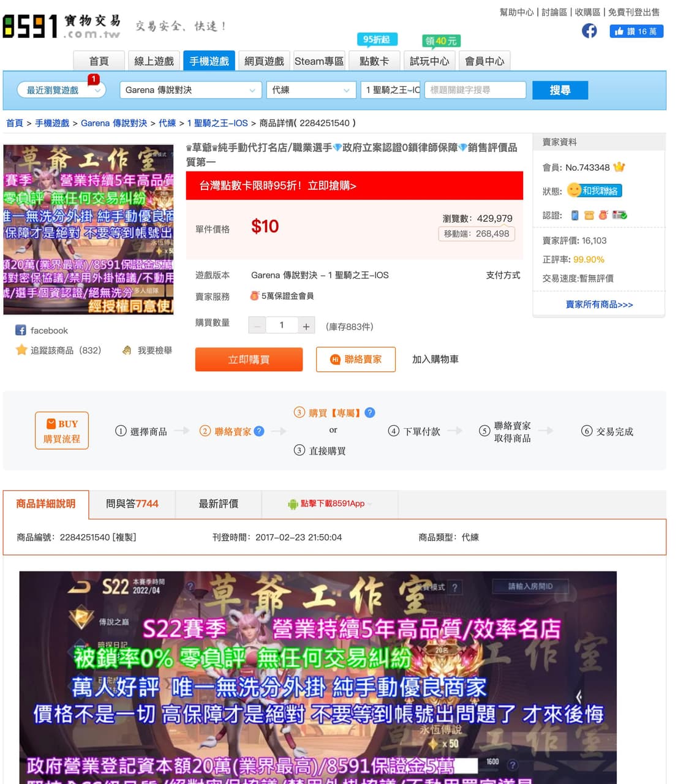Screen dimensions: 678x784
Task: Click the 和我聯絡 contact status icon
Action: click(x=594, y=190)
